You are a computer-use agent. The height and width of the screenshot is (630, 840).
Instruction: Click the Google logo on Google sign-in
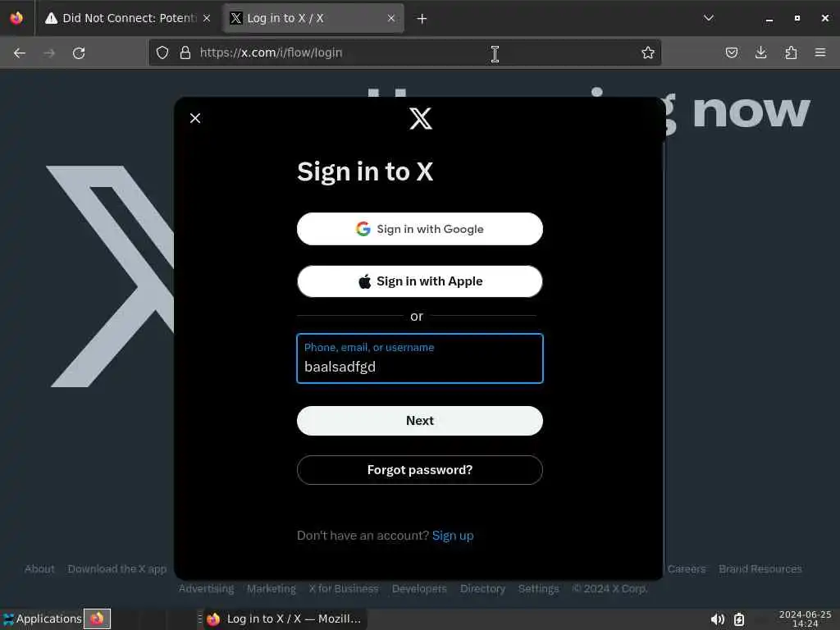(363, 229)
